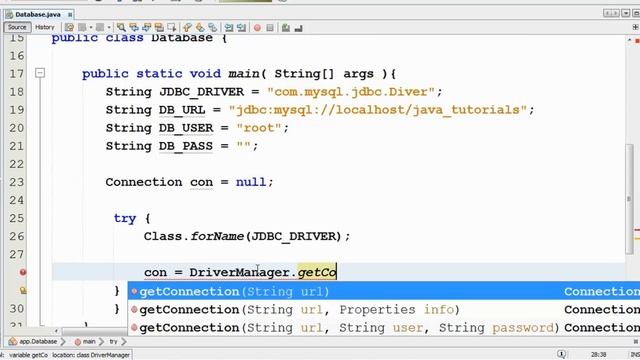
Task: Click the DB_URL variable name
Action: pos(182,110)
